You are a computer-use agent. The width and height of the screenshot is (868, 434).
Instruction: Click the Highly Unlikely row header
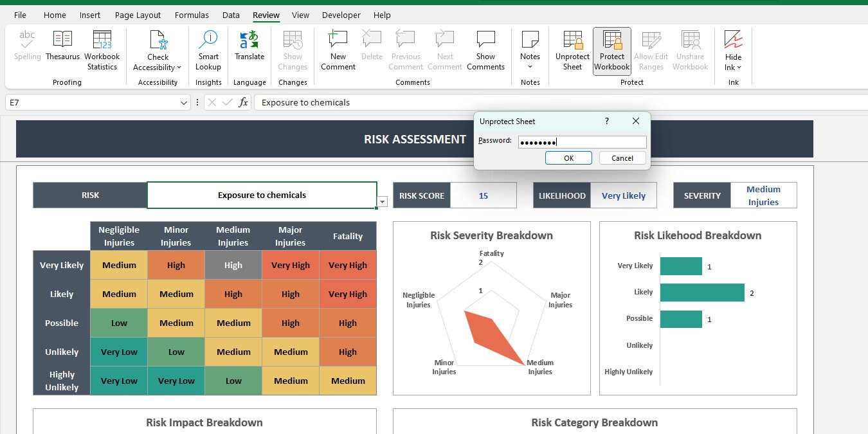pos(62,381)
